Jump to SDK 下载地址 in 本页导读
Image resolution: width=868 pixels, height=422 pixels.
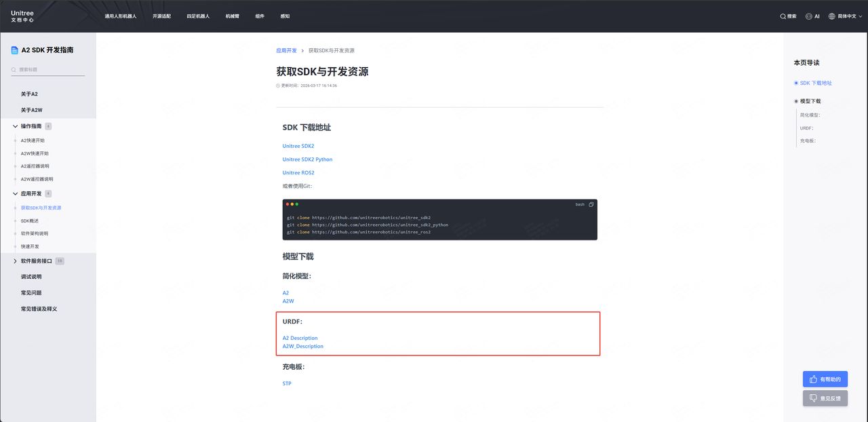tap(816, 83)
